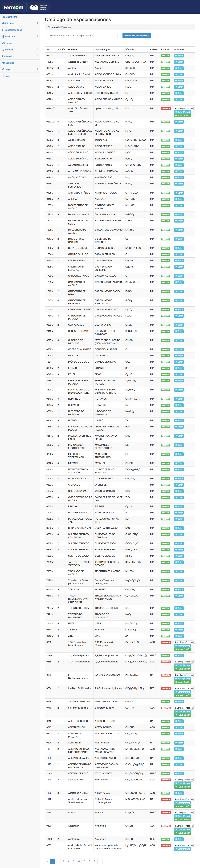Viewport: 200px width, 868px height.
Task: Click the cell '1,10-Phenanthroline Monohydrate'
Action: [x=109, y=644]
